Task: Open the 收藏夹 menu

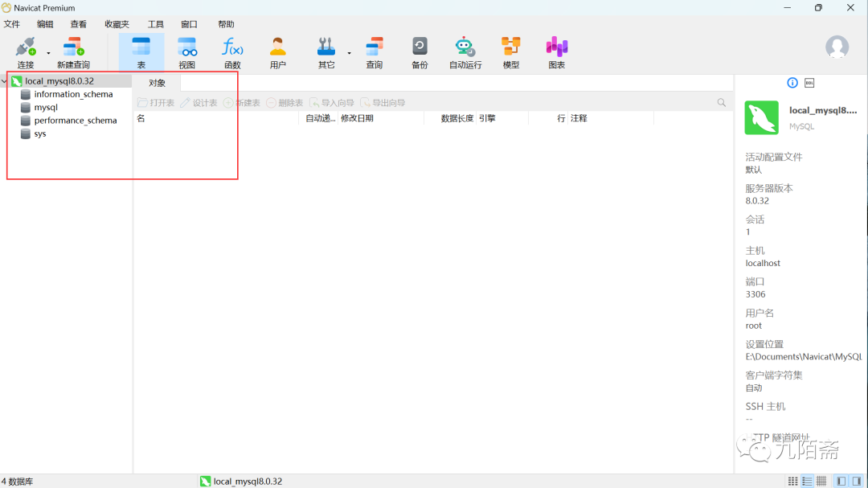Action: tap(117, 24)
